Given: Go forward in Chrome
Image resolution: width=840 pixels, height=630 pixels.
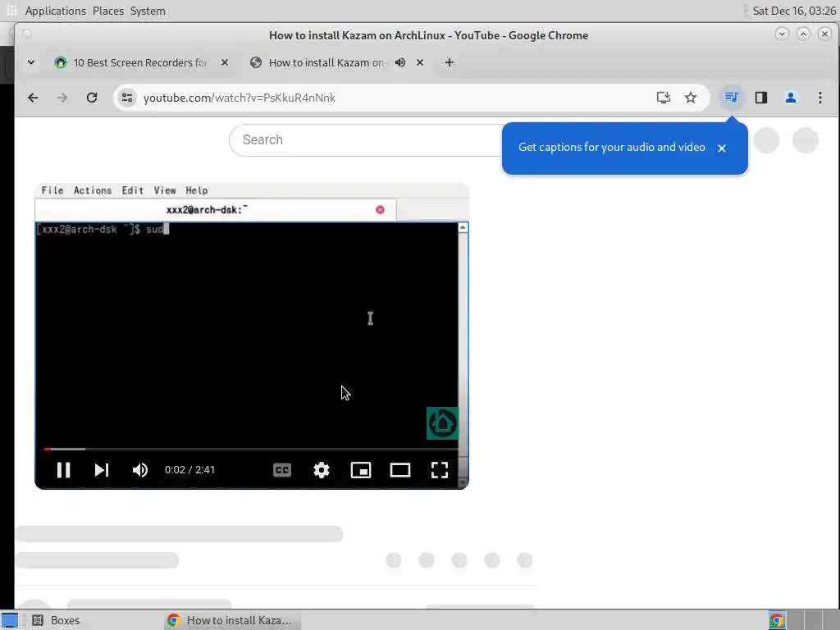Looking at the screenshot, I should (62, 98).
